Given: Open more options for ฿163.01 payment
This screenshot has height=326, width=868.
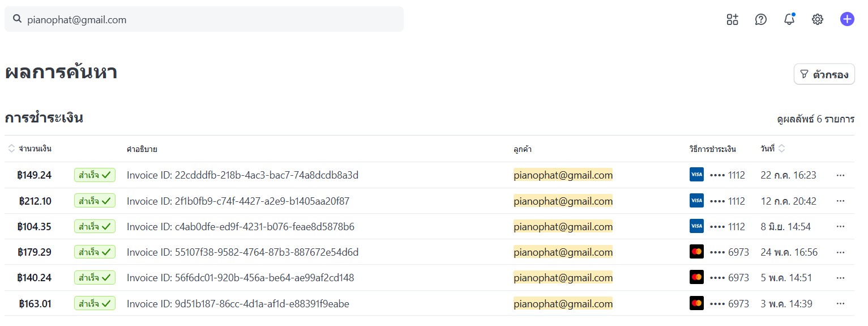Looking at the screenshot, I should coord(840,304).
